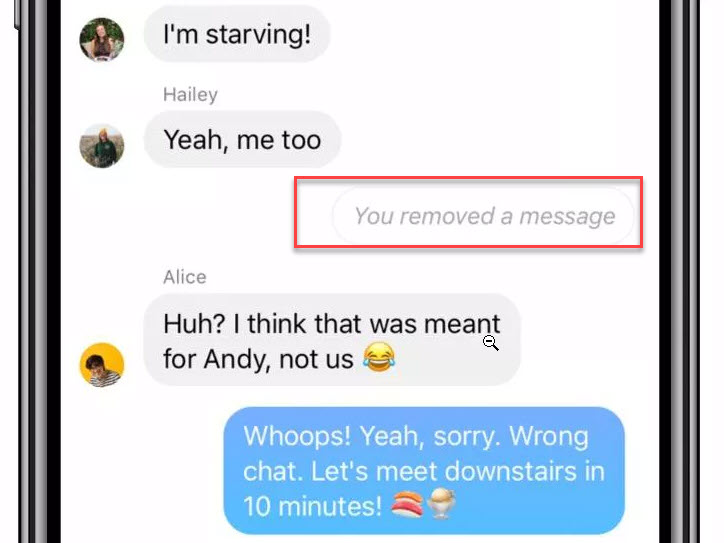The width and height of the screenshot is (724, 543).
Task: Tap the blue "Whoops! Yeah, sorry" sent message
Action: (x=424, y=471)
